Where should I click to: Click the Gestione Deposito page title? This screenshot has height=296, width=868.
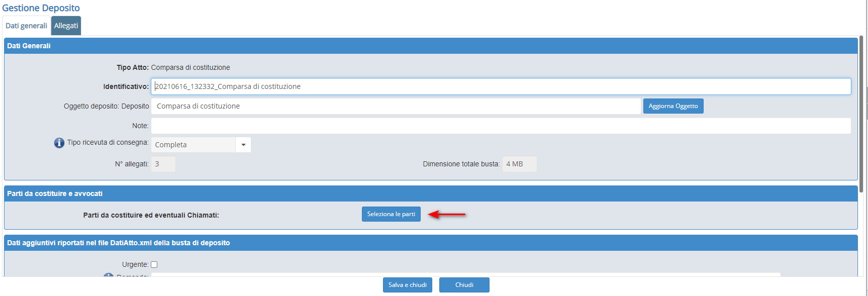coord(41,8)
